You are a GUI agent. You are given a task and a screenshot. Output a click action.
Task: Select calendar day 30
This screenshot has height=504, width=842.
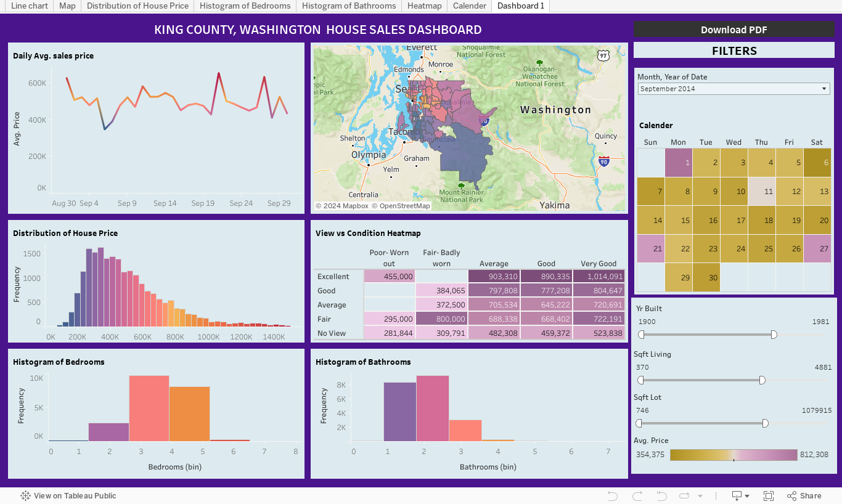[x=706, y=277]
